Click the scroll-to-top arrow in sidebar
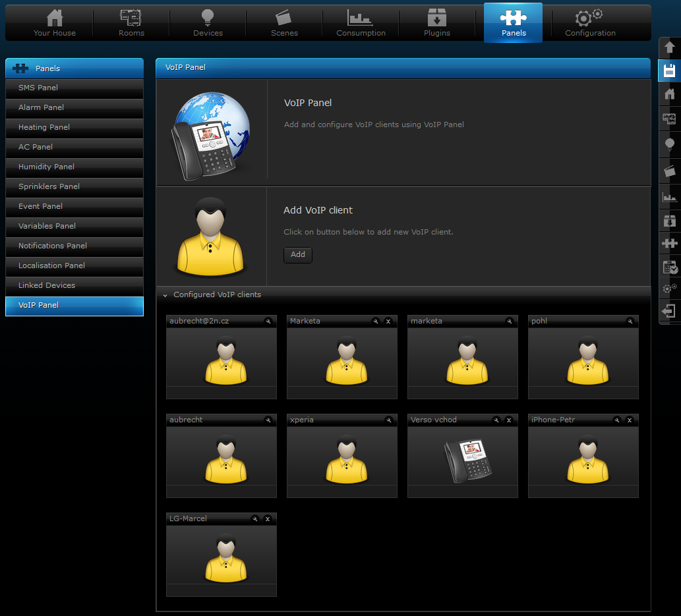Viewport: 681px width, 616px height. pyautogui.click(x=669, y=47)
